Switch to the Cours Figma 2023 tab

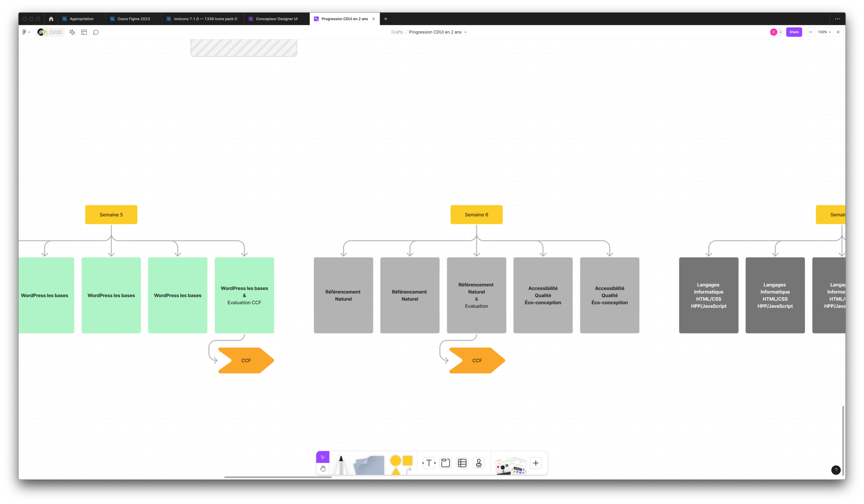tap(133, 19)
